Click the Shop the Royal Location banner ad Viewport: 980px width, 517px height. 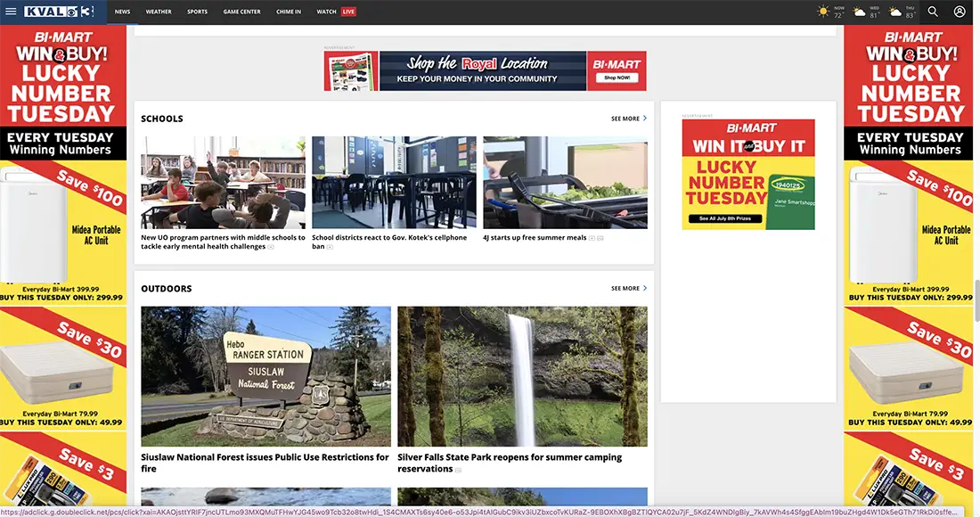pyautogui.click(x=485, y=70)
